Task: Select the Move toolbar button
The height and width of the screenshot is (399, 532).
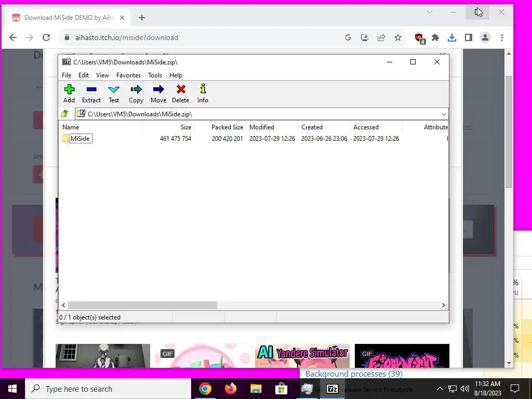Action: (158, 94)
